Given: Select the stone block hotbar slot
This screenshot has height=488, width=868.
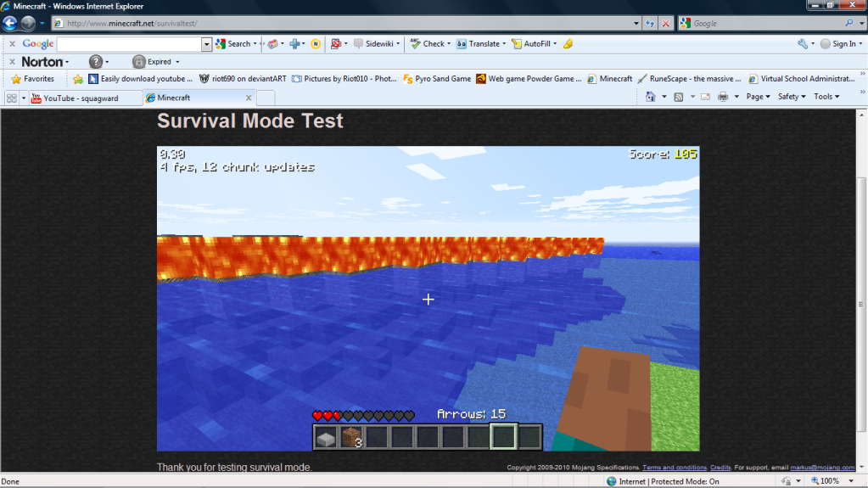Looking at the screenshot, I should 326,437.
